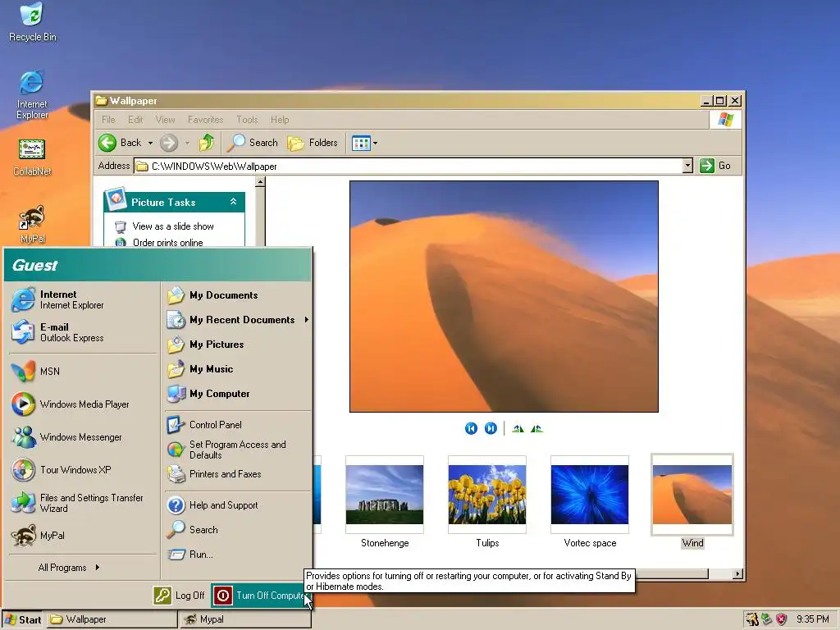Open Set Program Access and Defaults
Viewport: 840px width, 630px height.
238,450
